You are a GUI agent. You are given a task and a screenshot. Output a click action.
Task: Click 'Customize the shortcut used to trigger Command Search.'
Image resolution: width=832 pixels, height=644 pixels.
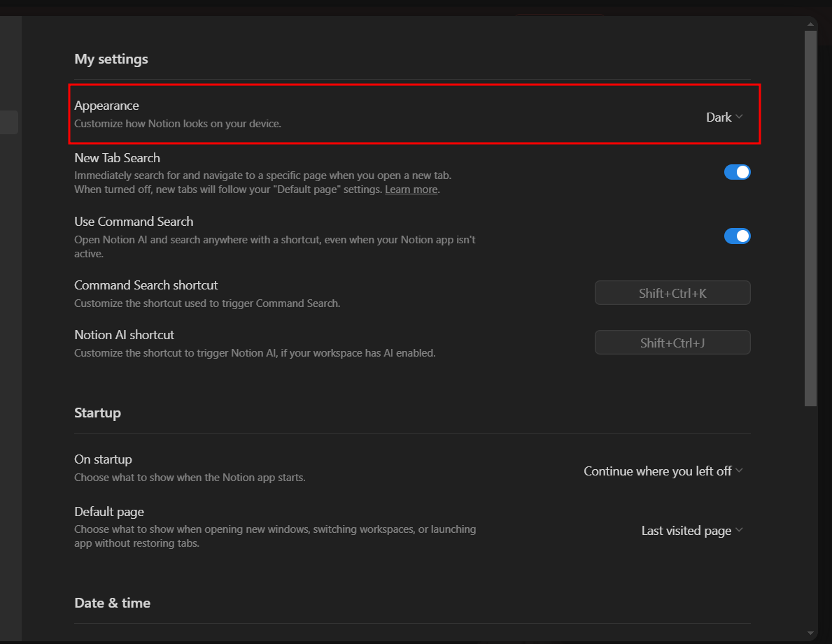207,303
